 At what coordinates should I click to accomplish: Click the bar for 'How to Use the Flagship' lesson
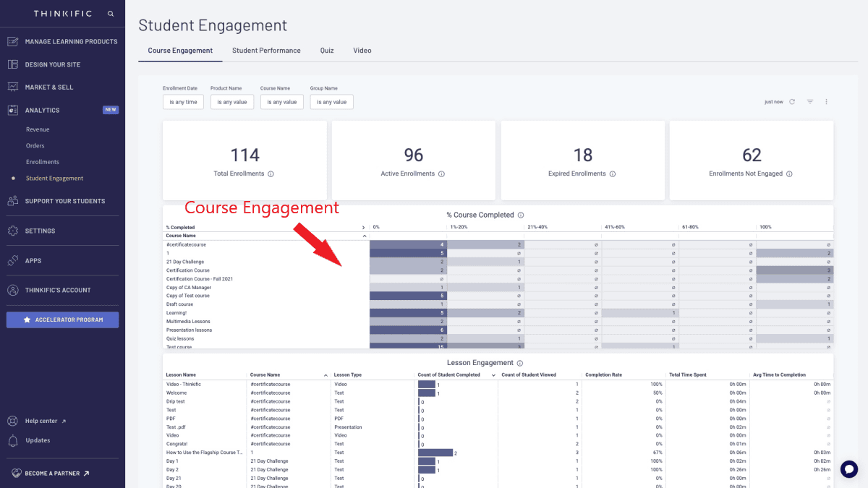pos(435,453)
